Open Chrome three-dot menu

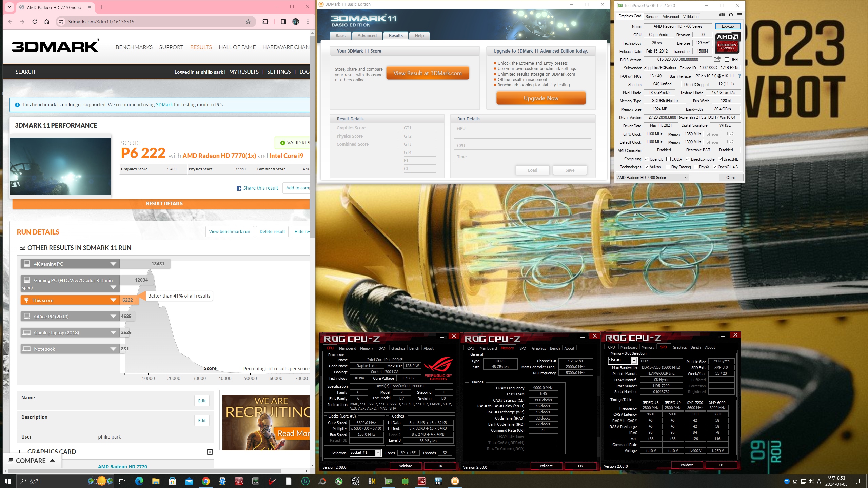click(x=308, y=22)
